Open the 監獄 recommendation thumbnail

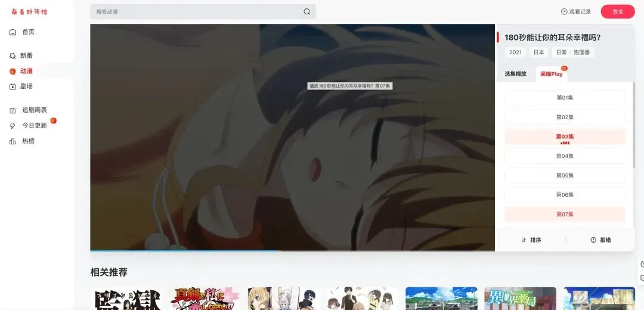tap(126, 299)
